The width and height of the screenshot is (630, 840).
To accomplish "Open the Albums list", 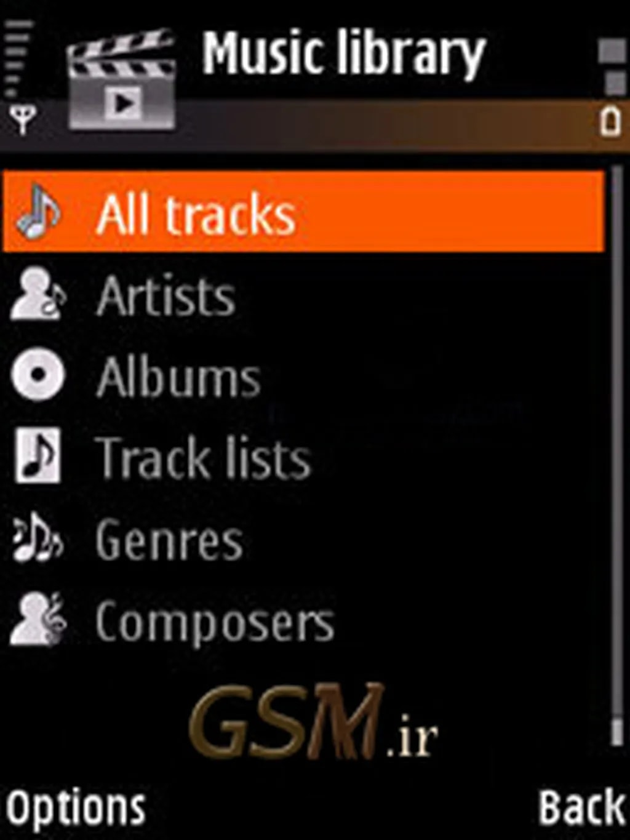I will pos(304,376).
